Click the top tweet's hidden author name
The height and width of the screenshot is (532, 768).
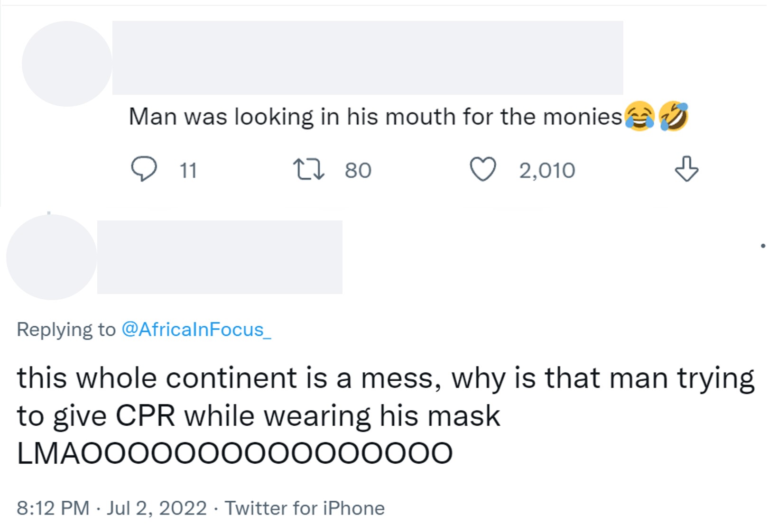pos(367,57)
